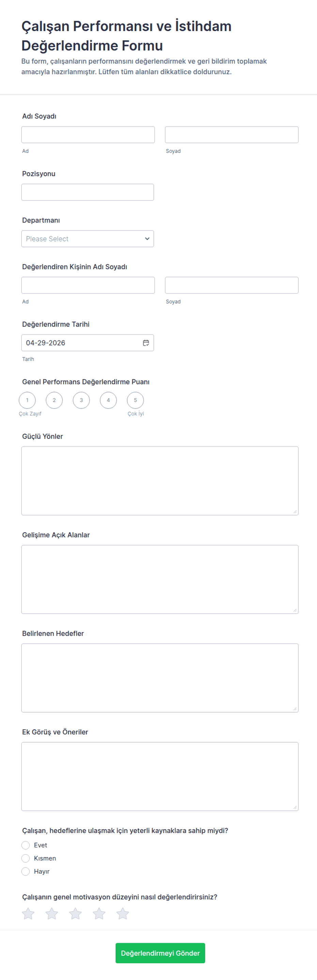
Task: Rate motivation with the third star
Action: click(75, 913)
